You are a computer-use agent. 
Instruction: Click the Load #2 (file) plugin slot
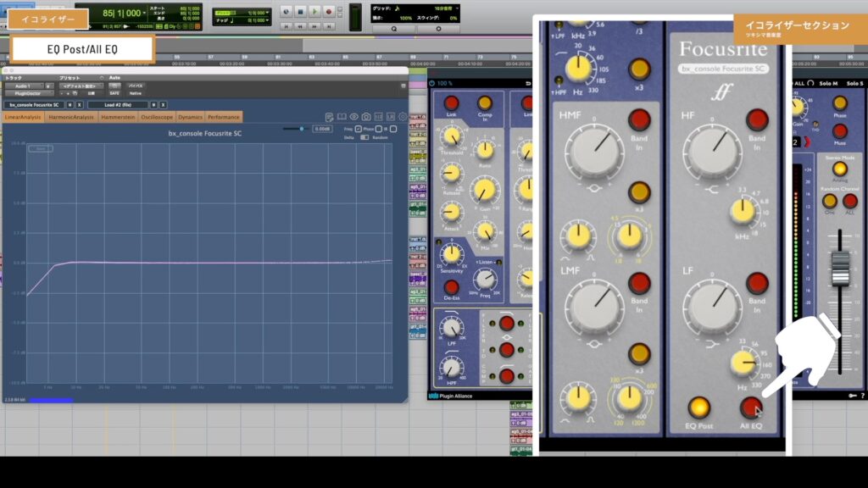pyautogui.click(x=118, y=104)
